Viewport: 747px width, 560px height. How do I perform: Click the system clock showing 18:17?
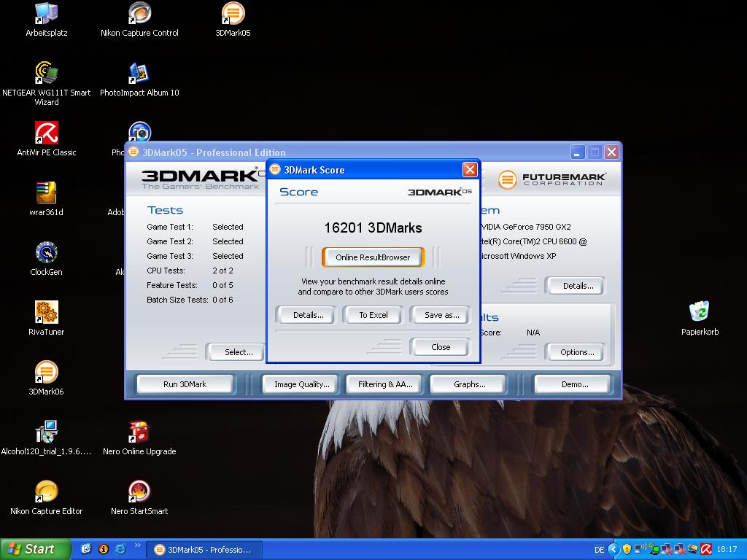(x=727, y=550)
